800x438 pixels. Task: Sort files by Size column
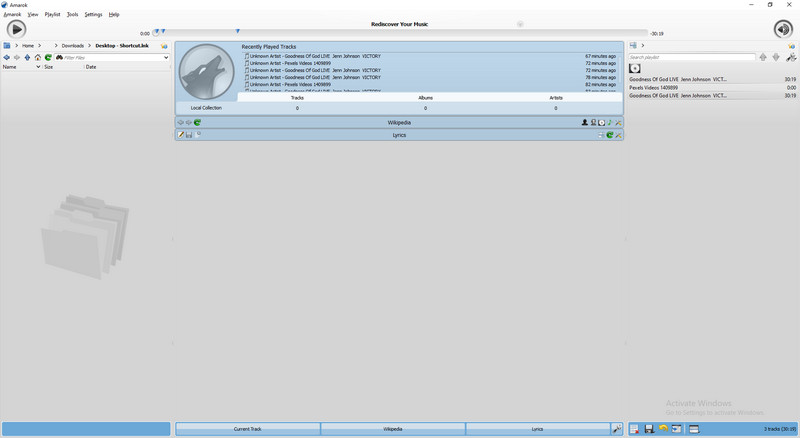click(x=63, y=67)
